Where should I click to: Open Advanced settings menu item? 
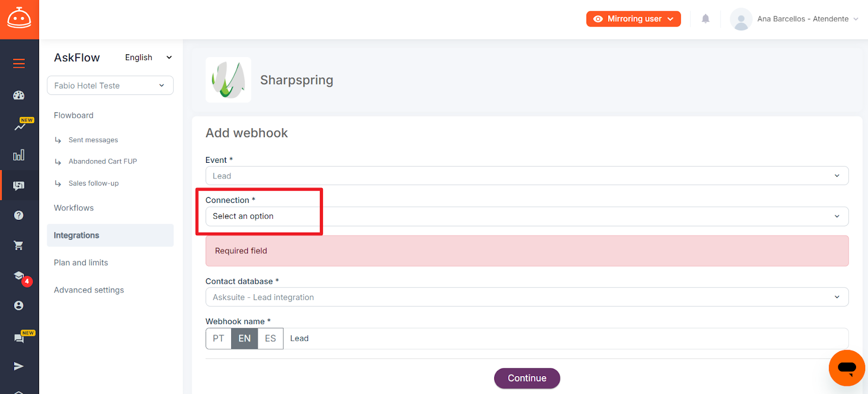point(89,290)
